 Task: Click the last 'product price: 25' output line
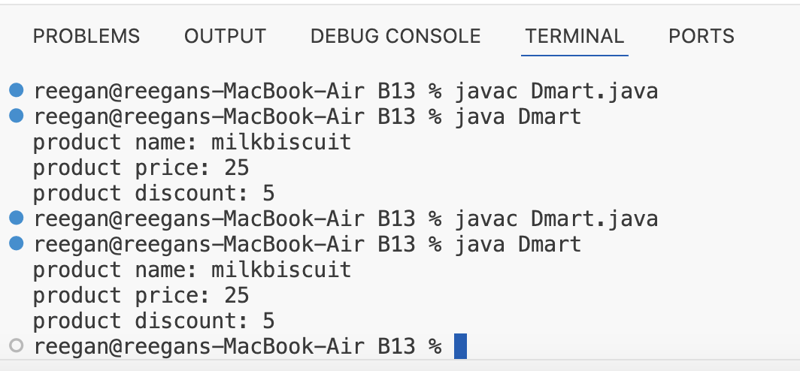click(141, 295)
